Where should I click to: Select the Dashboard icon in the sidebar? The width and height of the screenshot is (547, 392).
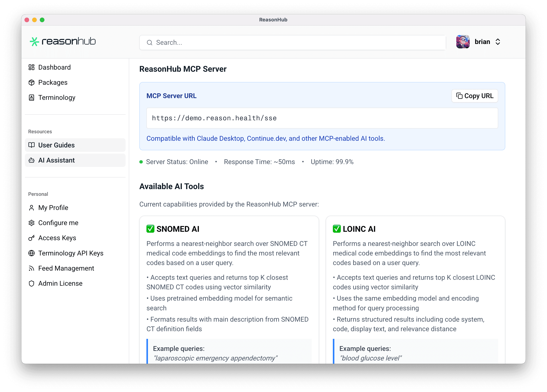[32, 67]
